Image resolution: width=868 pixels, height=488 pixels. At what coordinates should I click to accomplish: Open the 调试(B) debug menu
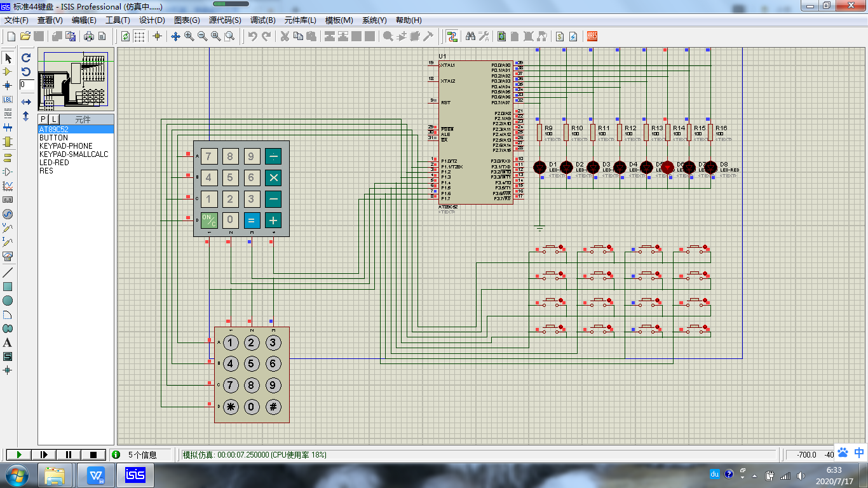point(262,20)
